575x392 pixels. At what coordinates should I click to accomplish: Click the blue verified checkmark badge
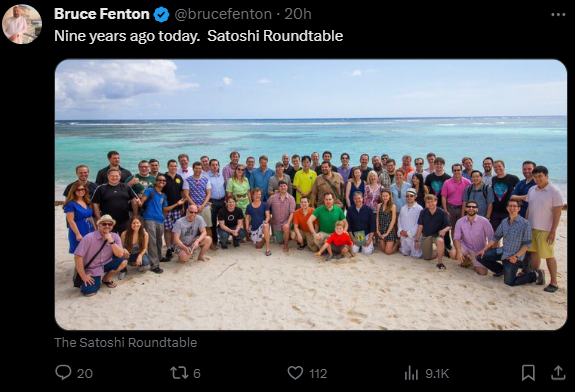(x=161, y=15)
